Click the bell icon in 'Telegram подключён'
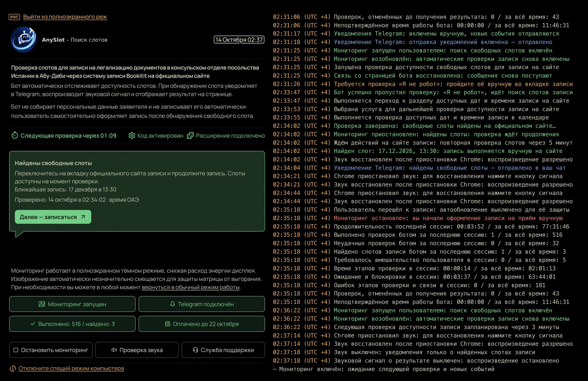The width and height of the screenshot is (588, 381). (172, 304)
